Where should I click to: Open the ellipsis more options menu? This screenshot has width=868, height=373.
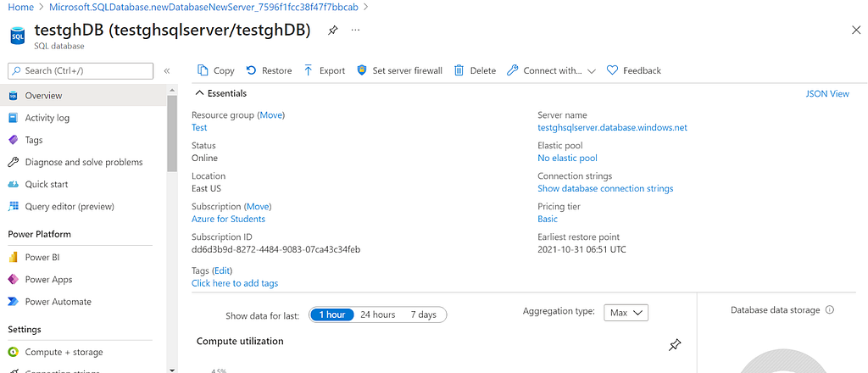tap(355, 30)
